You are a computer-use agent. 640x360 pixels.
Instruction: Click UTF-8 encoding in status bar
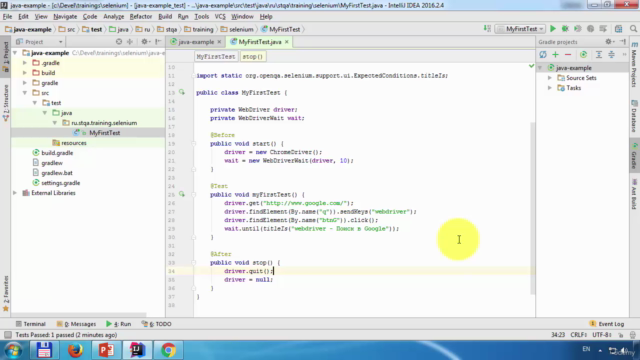[602, 335]
